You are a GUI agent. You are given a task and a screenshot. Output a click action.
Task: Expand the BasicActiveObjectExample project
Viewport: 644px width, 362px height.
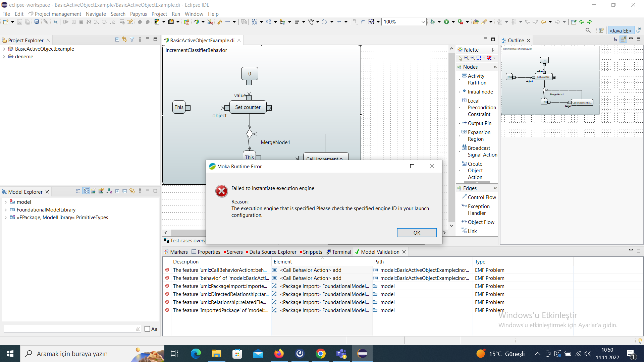[4, 49]
